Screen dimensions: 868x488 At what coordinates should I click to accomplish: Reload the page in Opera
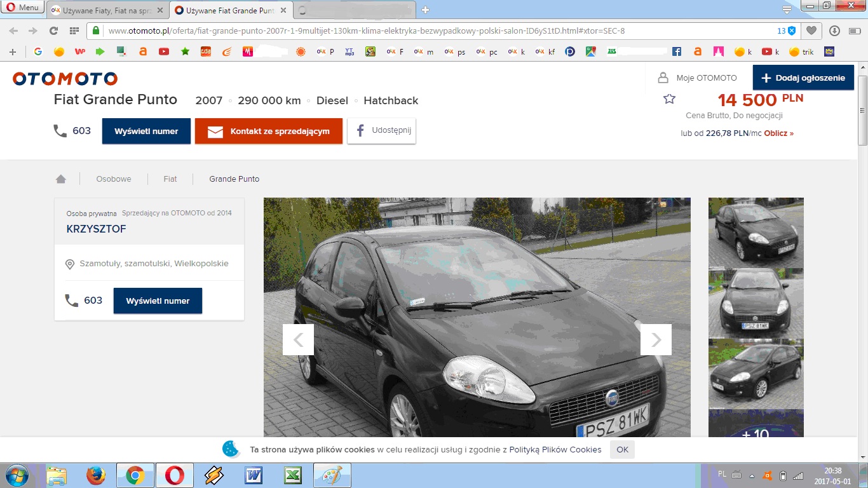point(53,30)
